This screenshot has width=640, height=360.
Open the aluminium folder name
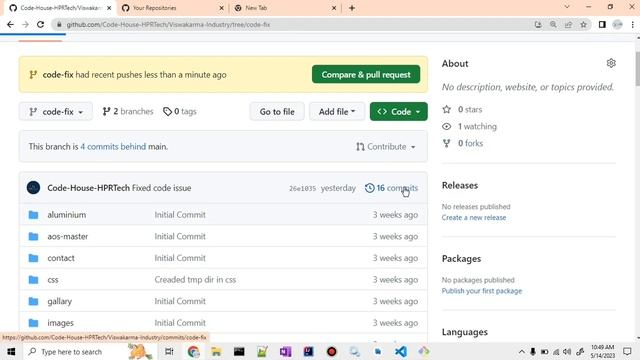[x=67, y=215]
